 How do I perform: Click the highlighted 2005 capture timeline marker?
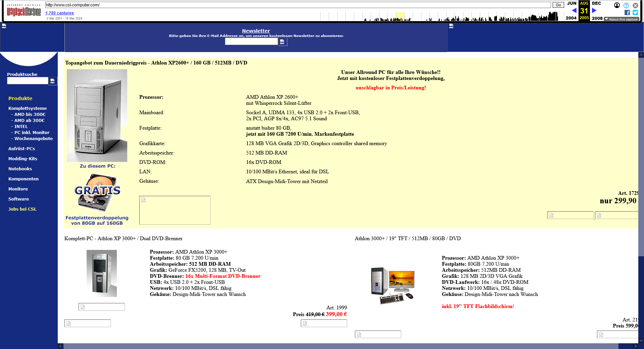(x=400, y=16)
